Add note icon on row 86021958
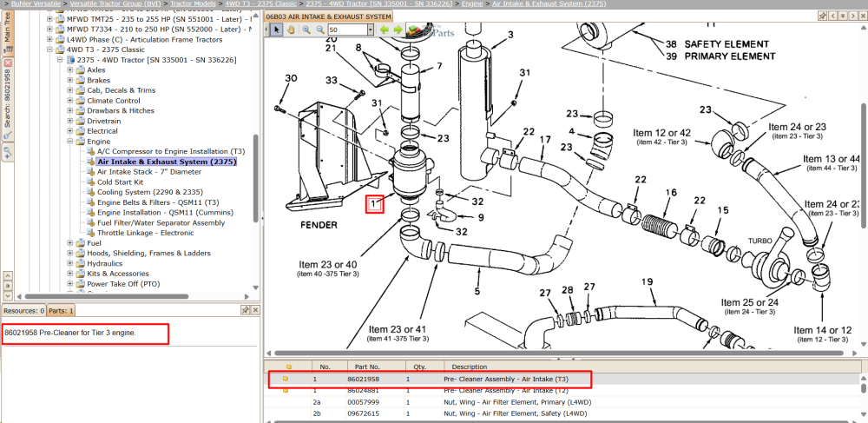Screen dimensions: 868x423 [286, 380]
